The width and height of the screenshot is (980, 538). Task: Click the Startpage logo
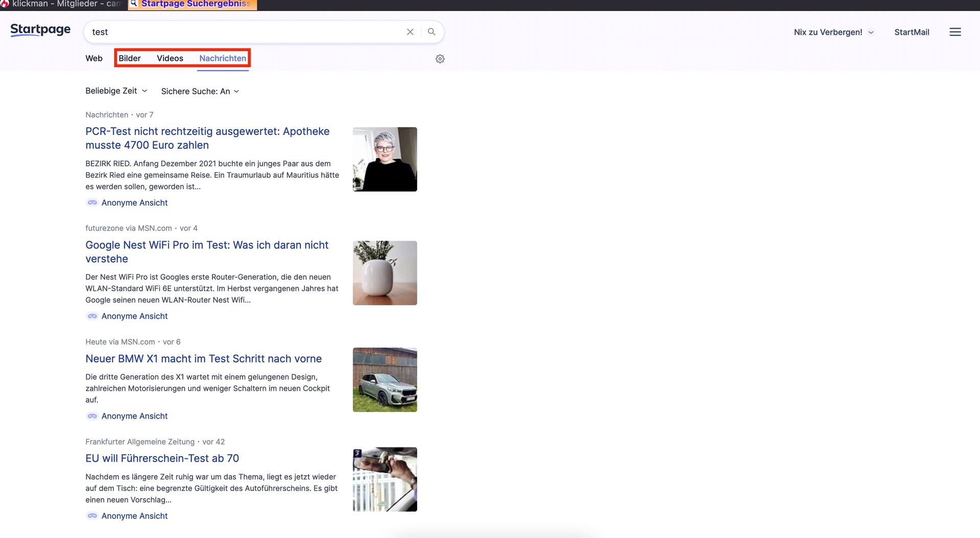coord(40,30)
